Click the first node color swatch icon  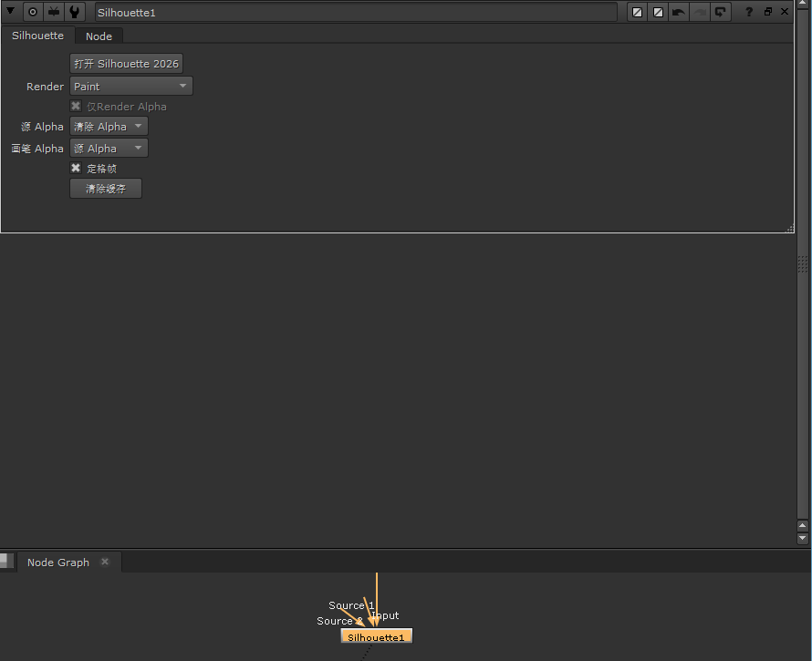click(638, 12)
